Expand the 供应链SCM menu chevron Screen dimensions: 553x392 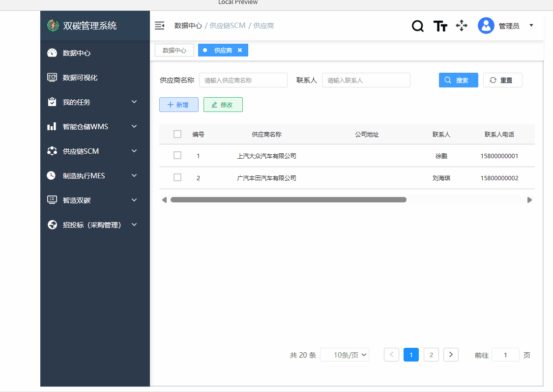pos(134,151)
